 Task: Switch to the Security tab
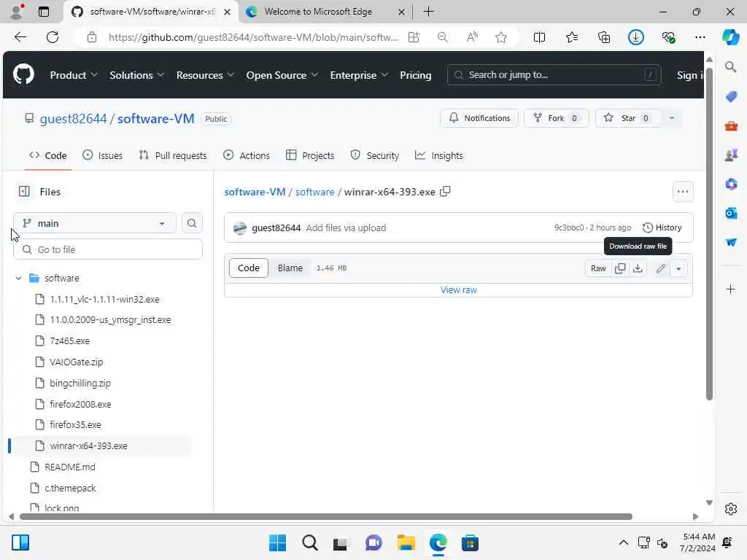tap(374, 155)
